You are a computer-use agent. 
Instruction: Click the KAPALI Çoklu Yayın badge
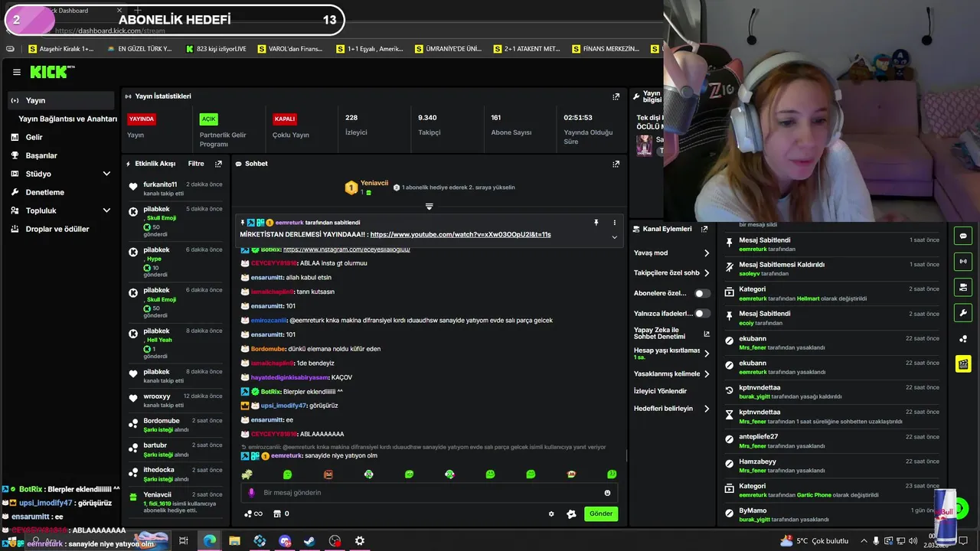tap(285, 119)
